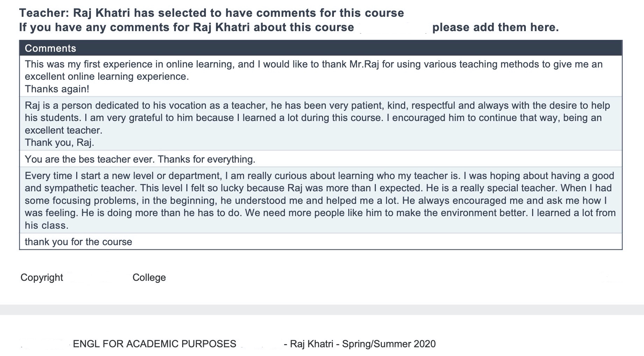Click the "please add them here." text
Image resolution: width=644 pixels, height=356 pixels.
pyautogui.click(x=495, y=27)
